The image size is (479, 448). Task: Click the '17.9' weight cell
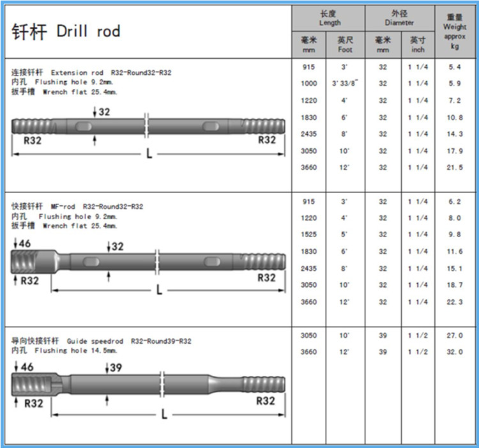click(455, 151)
